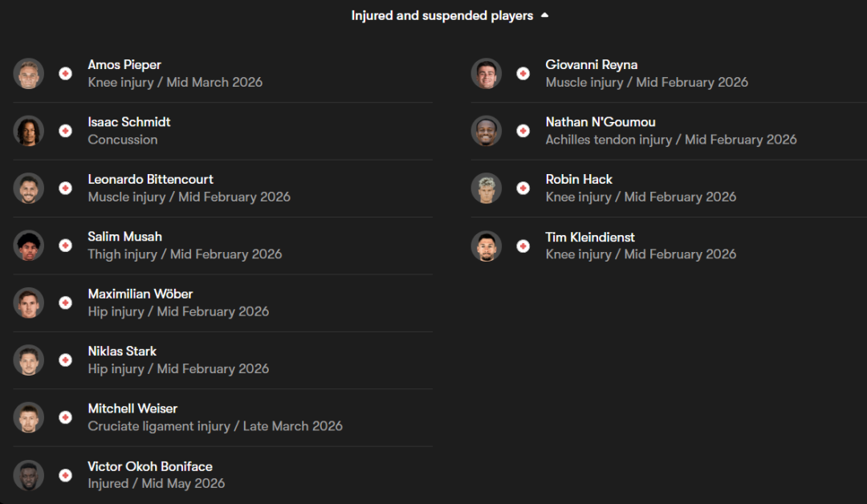Click the red cross icon next to Isaac Schmidt
867x504 pixels.
(x=66, y=131)
